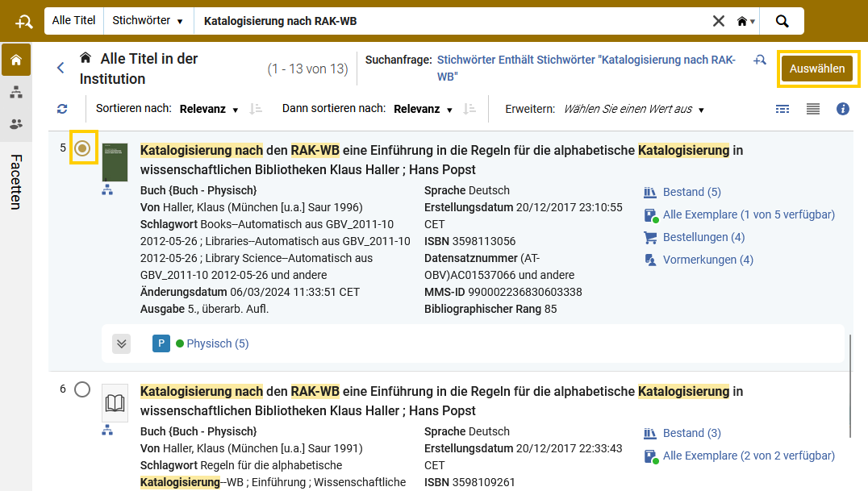This screenshot has height=491, width=868.
Task: Go back with the left chevron arrow
Action: [61, 68]
